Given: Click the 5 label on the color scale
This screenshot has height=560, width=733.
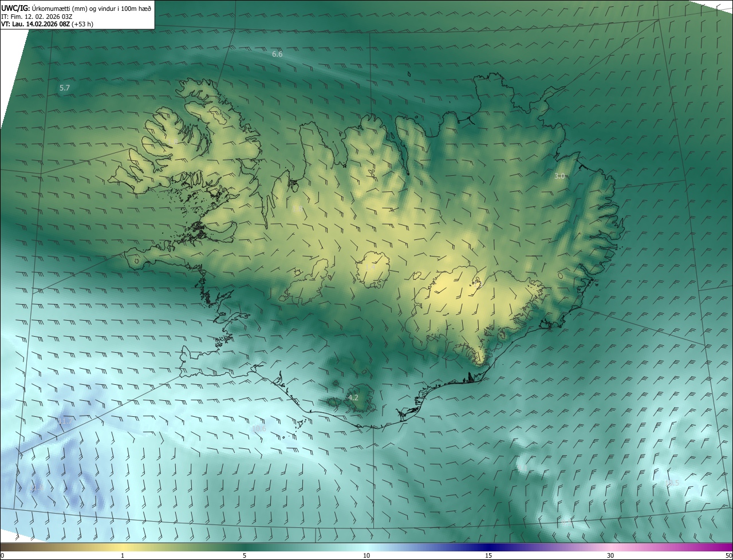Looking at the screenshot, I should click(245, 555).
